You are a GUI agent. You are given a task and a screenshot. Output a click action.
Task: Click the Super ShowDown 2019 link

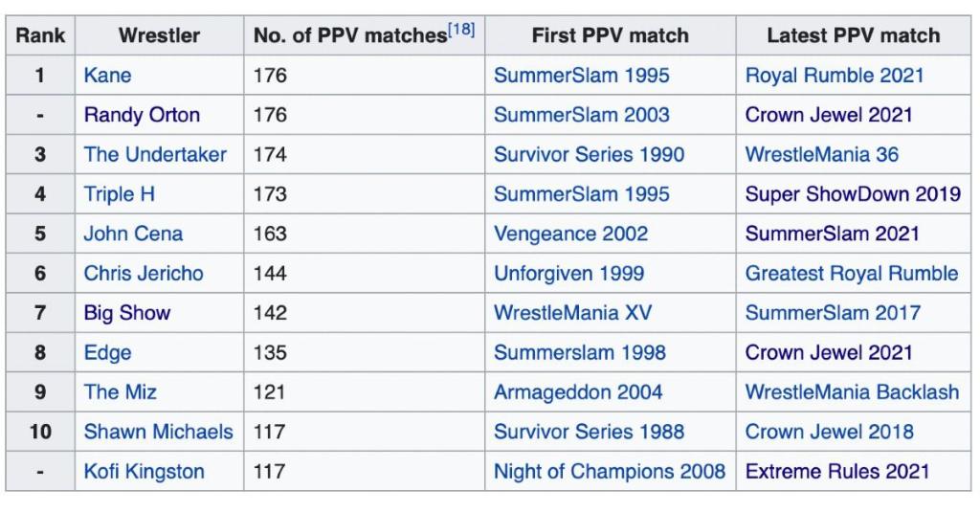[x=853, y=194]
